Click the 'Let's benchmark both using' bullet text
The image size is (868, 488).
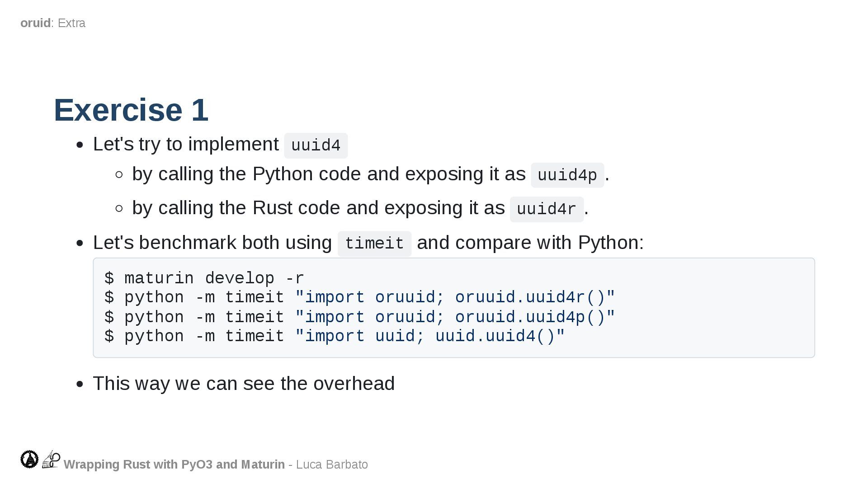[x=212, y=243]
